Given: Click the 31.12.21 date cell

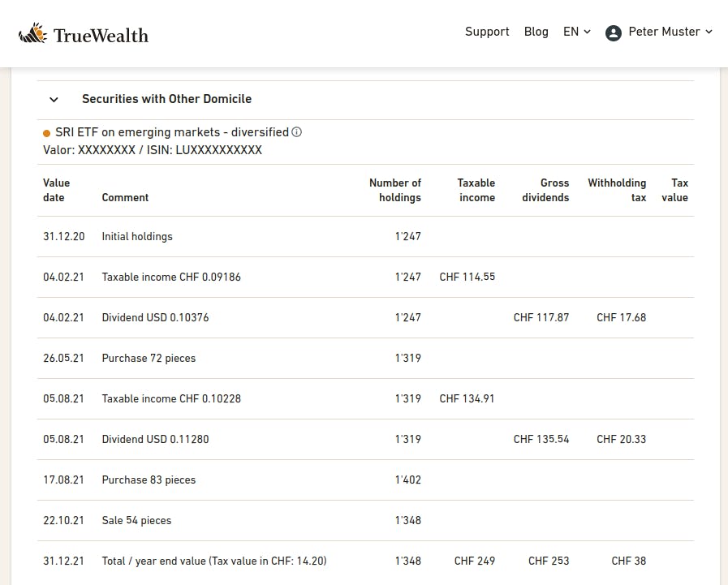Looking at the screenshot, I should pyautogui.click(x=63, y=561).
